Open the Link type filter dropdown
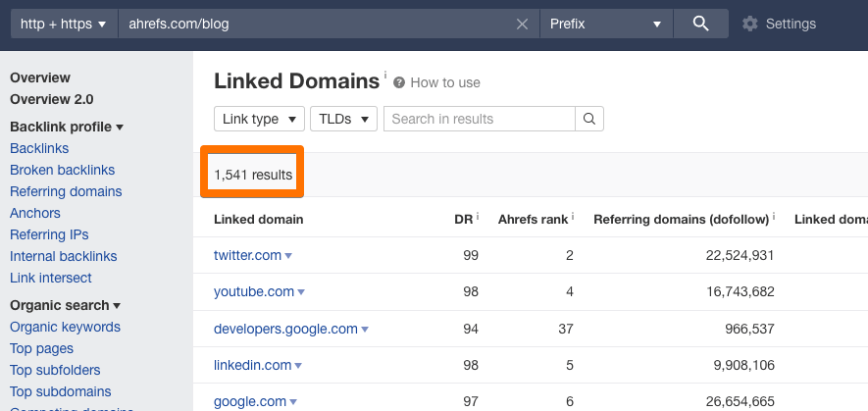The height and width of the screenshot is (411, 868). coord(259,119)
